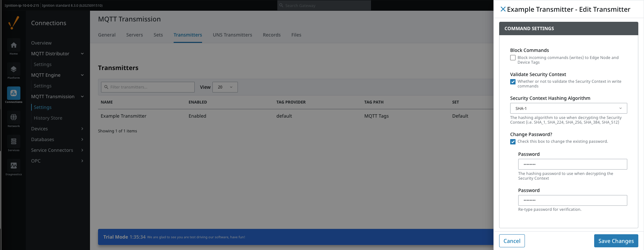Click the Ignition logo icon
644x250 pixels.
click(x=14, y=23)
